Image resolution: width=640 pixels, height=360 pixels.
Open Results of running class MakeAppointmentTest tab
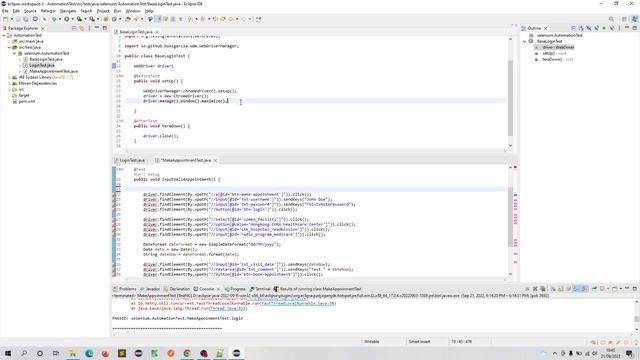click(318, 289)
